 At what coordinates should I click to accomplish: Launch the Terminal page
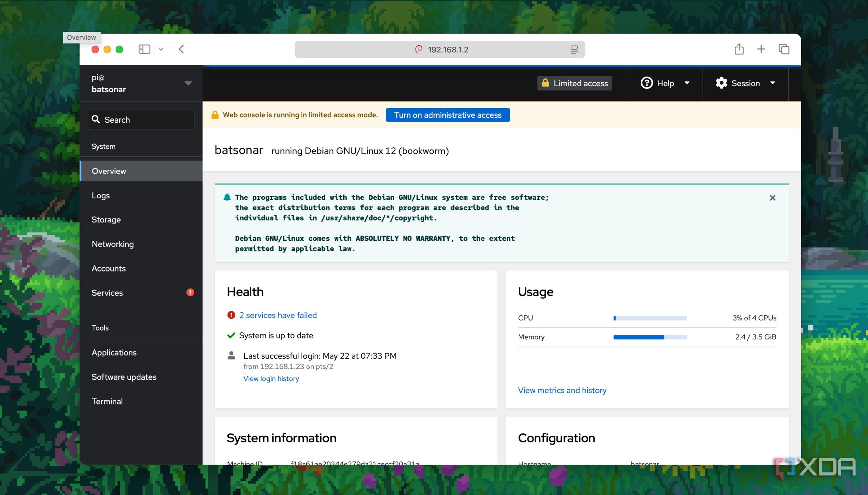point(141,401)
